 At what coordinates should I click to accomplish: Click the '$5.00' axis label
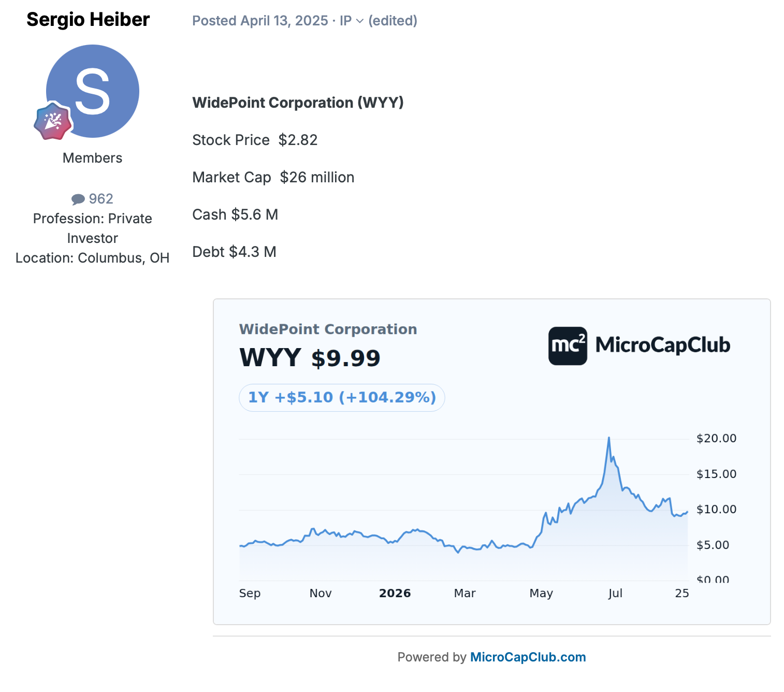pyautogui.click(x=713, y=545)
